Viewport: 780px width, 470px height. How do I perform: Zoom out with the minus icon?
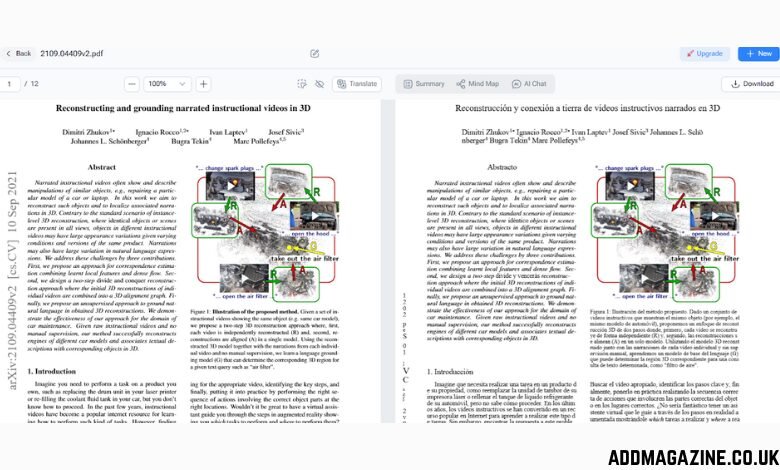click(131, 84)
